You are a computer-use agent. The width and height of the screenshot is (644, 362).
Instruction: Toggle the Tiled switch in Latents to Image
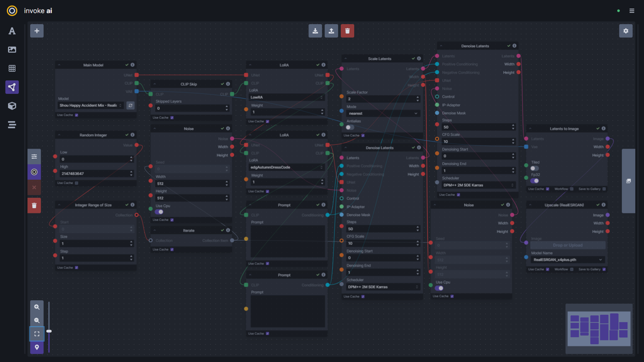[535, 168]
